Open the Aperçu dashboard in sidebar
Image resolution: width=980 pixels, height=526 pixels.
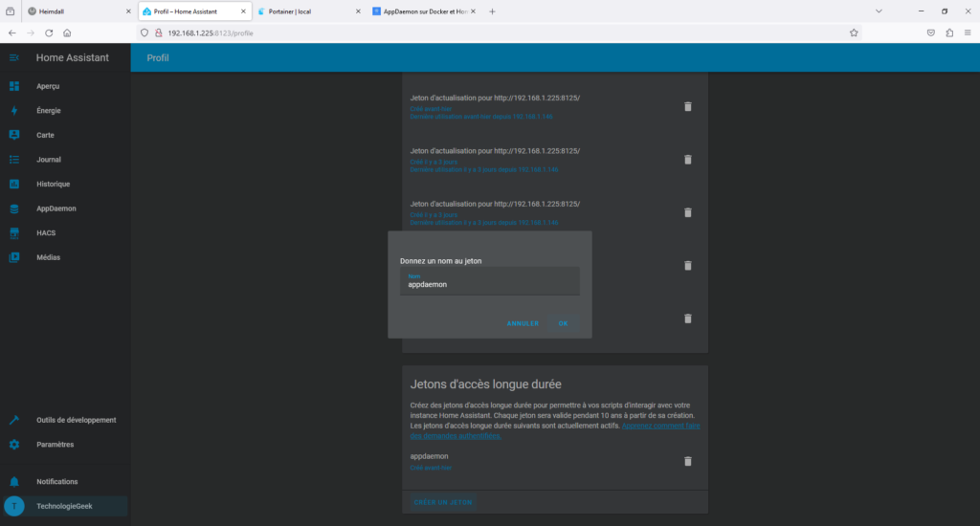[48, 86]
